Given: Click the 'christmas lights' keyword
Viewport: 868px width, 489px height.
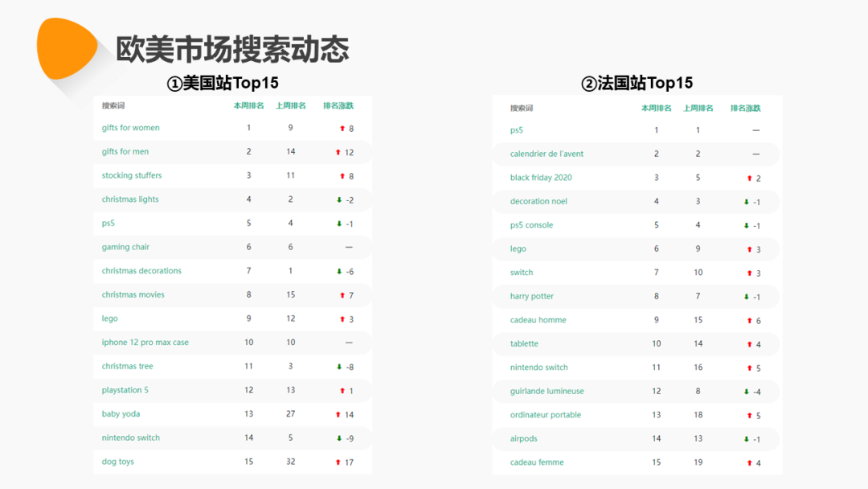Looking at the screenshot, I should (130, 199).
